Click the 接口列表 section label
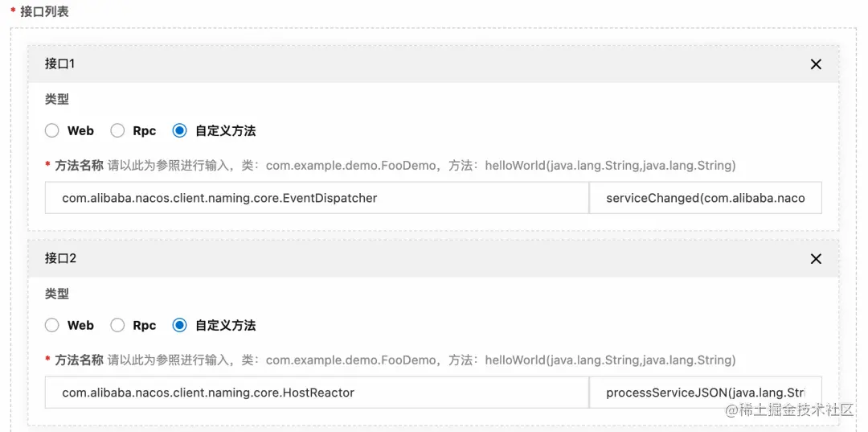The image size is (868, 432). [x=44, y=11]
